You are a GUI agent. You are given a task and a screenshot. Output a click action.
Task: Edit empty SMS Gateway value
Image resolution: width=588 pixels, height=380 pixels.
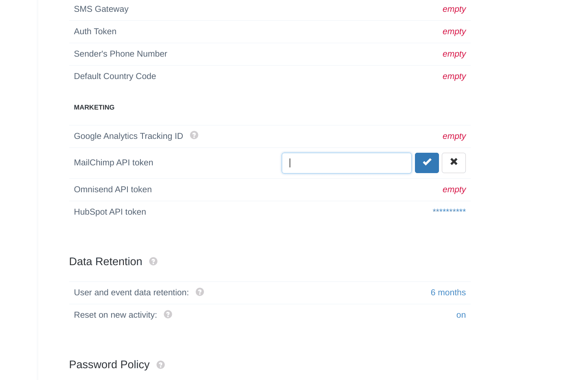click(454, 9)
